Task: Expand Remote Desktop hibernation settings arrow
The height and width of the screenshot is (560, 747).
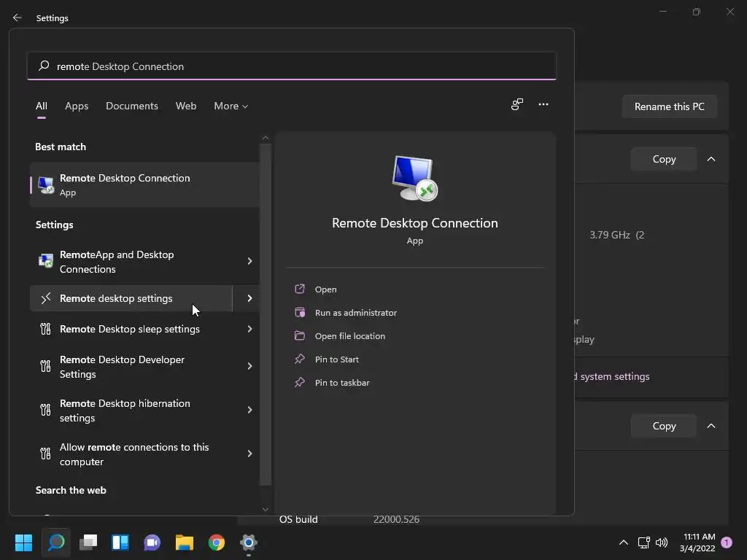Action: pyautogui.click(x=249, y=410)
